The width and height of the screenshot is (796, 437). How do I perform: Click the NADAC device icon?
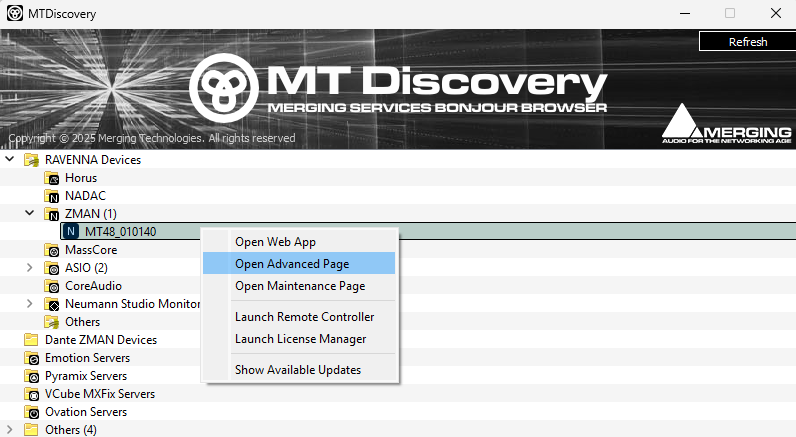coord(52,196)
